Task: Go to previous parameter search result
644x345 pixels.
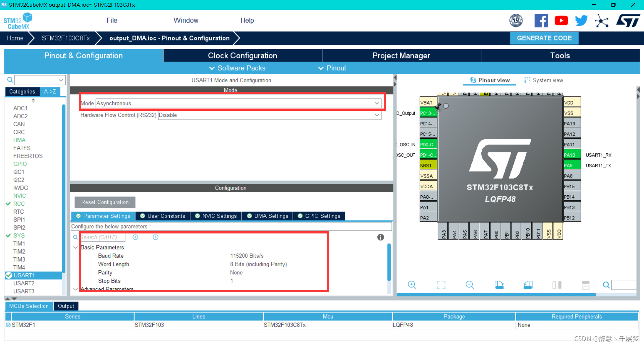Action: pyautogui.click(x=136, y=237)
